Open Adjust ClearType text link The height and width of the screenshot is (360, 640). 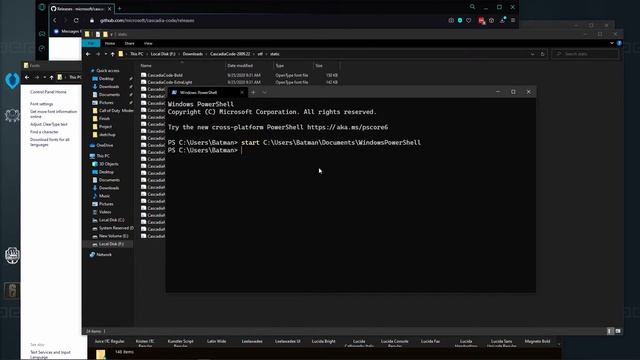pyautogui.click(x=49, y=124)
